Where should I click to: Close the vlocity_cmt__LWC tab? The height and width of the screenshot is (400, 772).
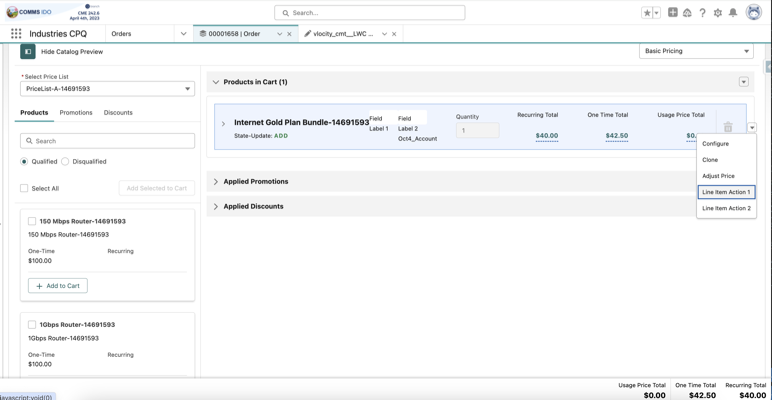(394, 34)
